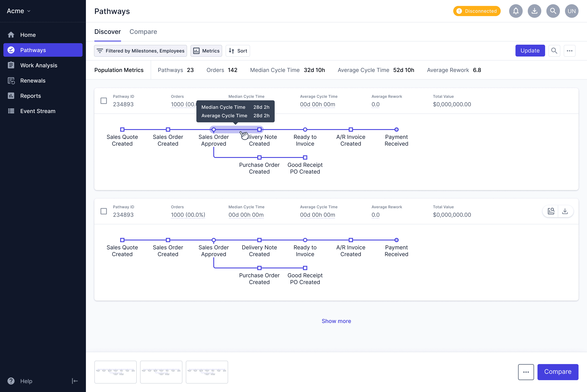This screenshot has width=587, height=392.
Task: Open the notifications bell icon
Action: [515, 11]
